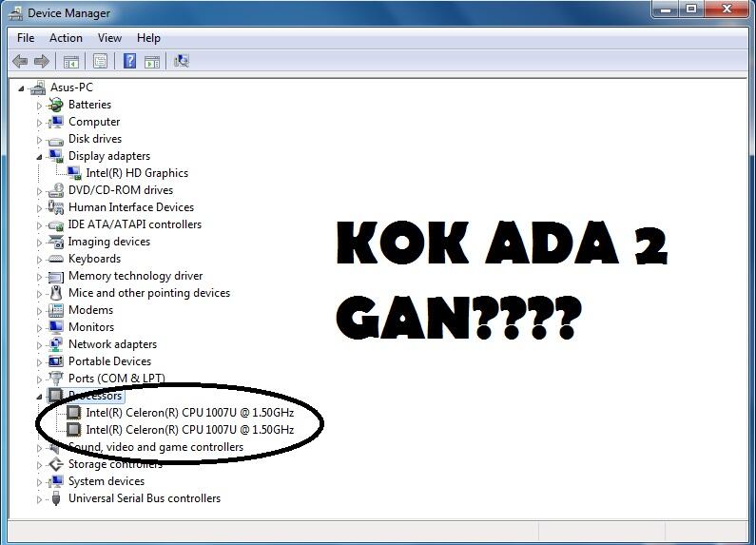The width and height of the screenshot is (756, 545).
Task: Open the View menu
Action: pyautogui.click(x=109, y=38)
